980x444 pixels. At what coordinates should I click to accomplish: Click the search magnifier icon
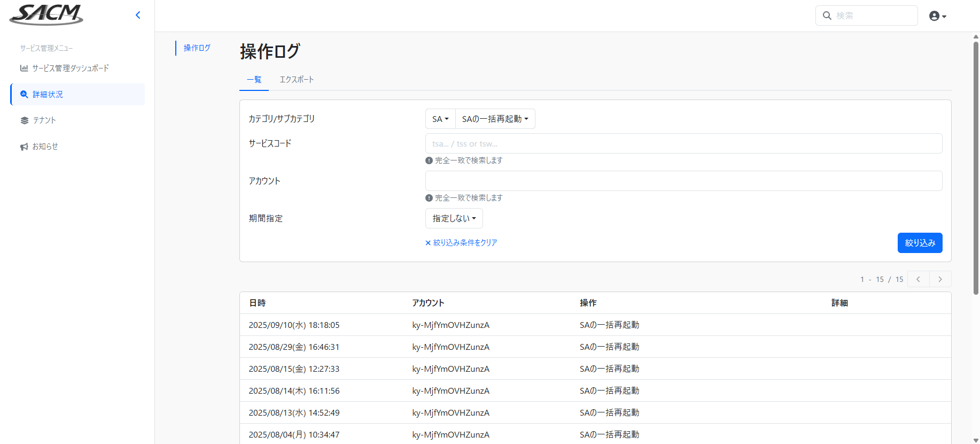click(x=827, y=16)
